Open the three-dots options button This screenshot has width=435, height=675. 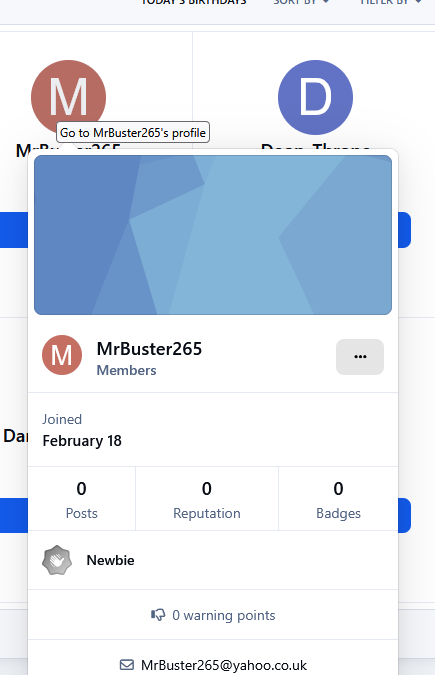[360, 357]
